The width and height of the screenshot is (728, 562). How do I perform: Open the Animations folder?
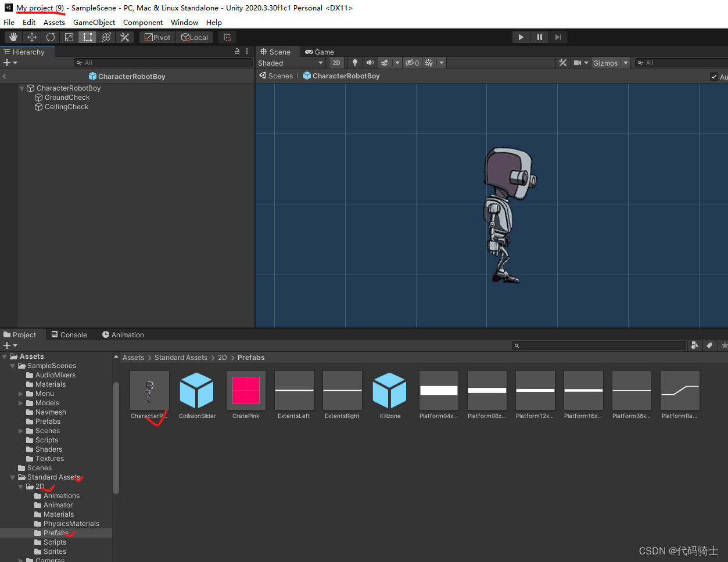tap(57, 496)
